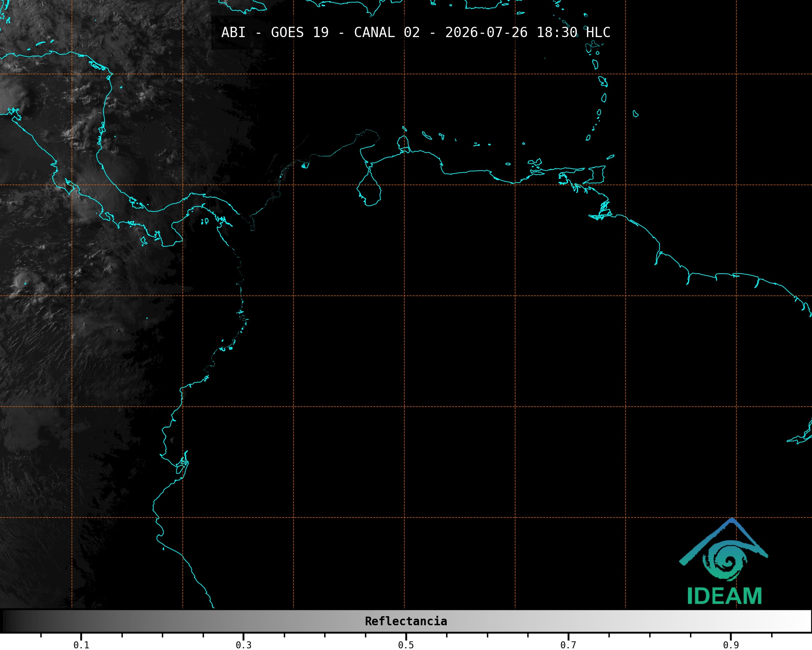Image resolution: width=812 pixels, height=650 pixels.
Task: Click the image title 'ABI - GOES 19 - CANAL 02'
Action: [x=321, y=33]
